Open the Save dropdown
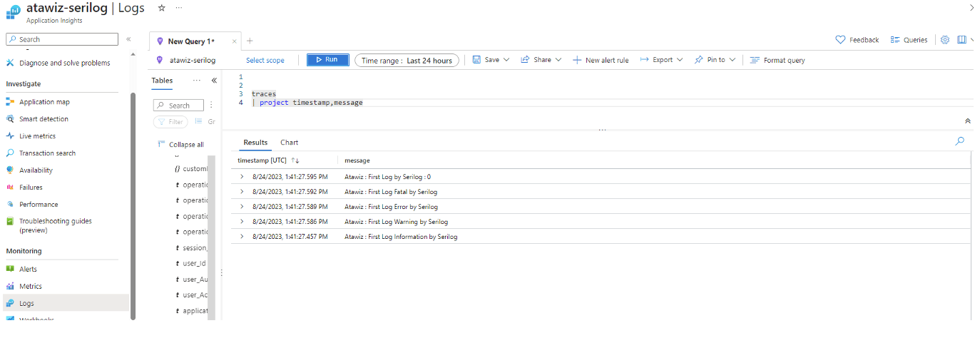The height and width of the screenshot is (338, 980). pos(491,60)
